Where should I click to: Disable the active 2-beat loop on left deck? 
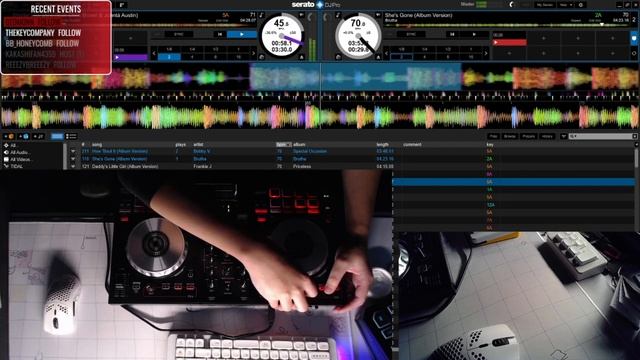(x=169, y=57)
